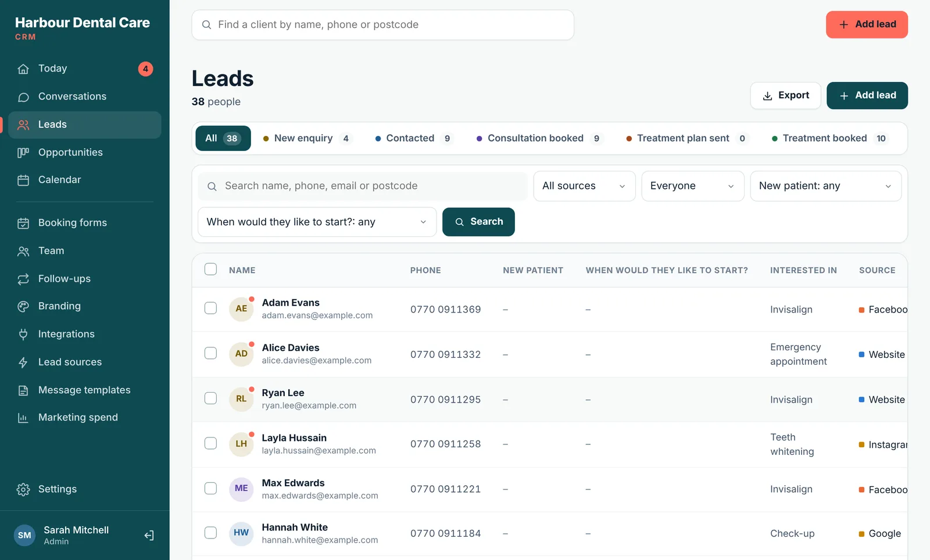The width and height of the screenshot is (930, 560).
Task: Click the dark teal Add lead button
Action: click(867, 95)
